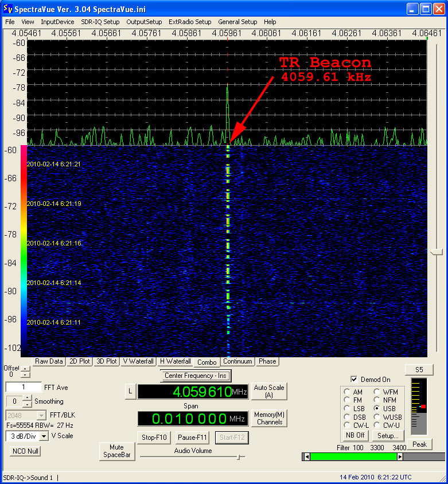
Task: Increase the Smoothing value
Action: (27, 398)
